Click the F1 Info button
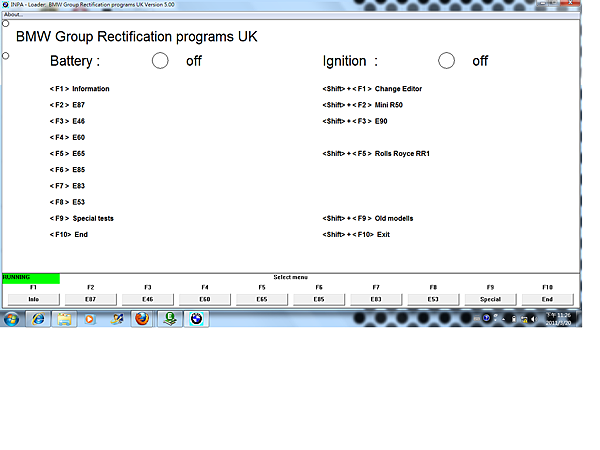The height and width of the screenshot is (450, 600). [x=34, y=299]
